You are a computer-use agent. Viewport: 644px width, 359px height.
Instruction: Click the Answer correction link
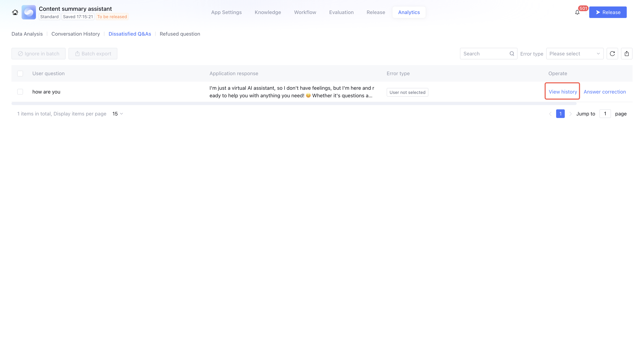[x=604, y=92]
